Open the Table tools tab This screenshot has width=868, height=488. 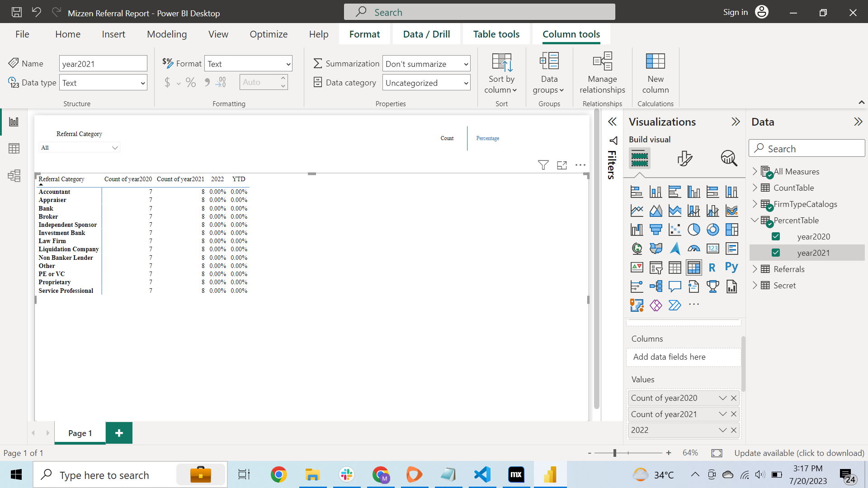(496, 34)
